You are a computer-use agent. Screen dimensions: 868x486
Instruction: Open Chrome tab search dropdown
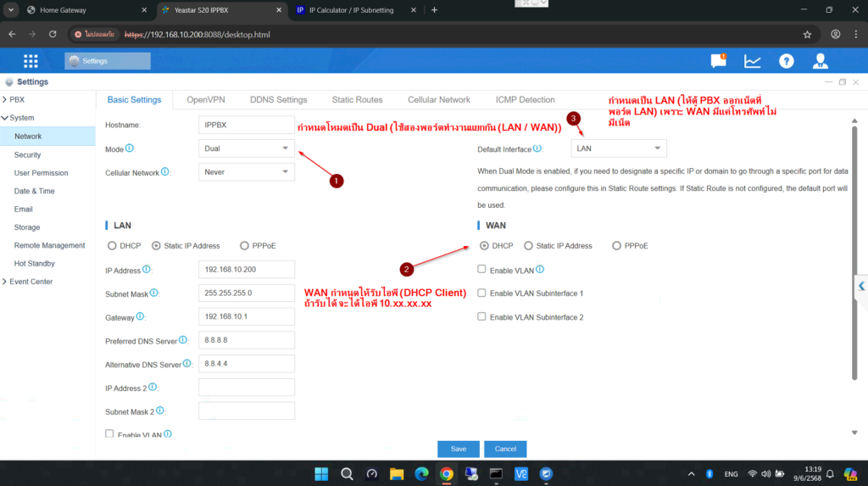11,10
